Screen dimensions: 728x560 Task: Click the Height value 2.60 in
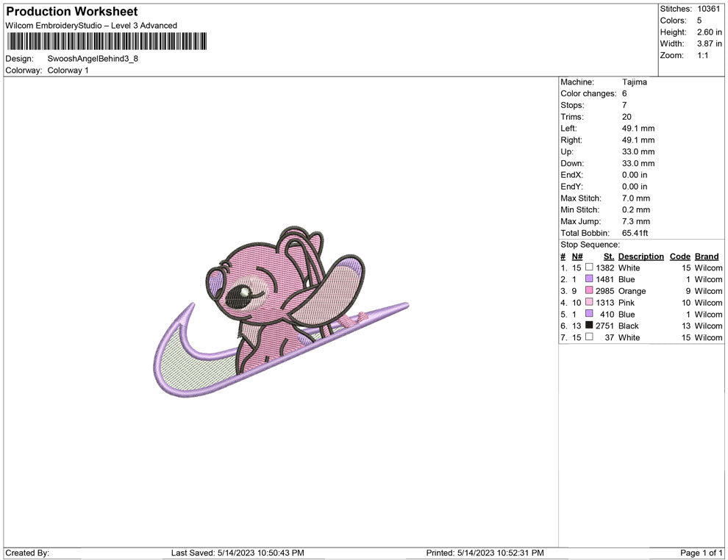709,32
